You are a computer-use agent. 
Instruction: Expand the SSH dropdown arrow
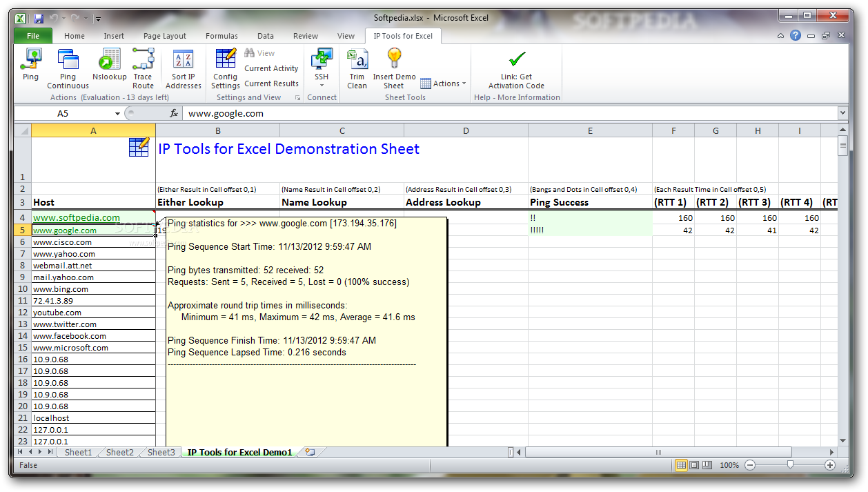[322, 86]
